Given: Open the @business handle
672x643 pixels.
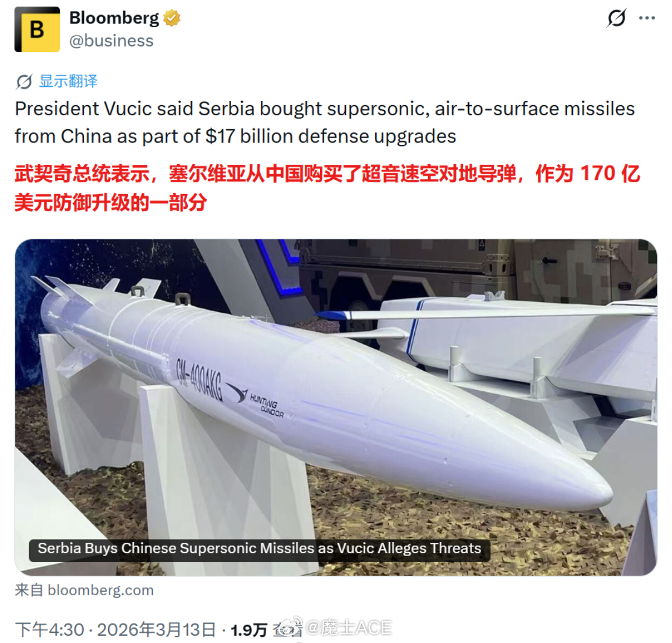Looking at the screenshot, I should pyautogui.click(x=112, y=40).
